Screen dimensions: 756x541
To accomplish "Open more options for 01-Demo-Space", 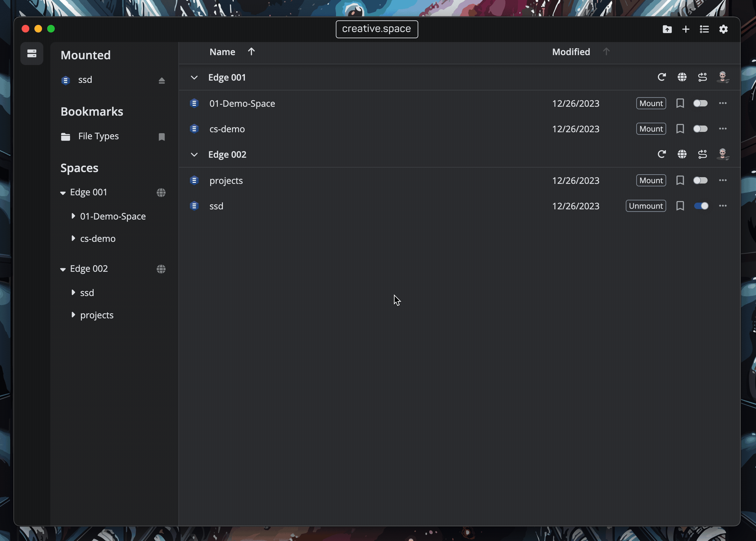I will point(722,103).
